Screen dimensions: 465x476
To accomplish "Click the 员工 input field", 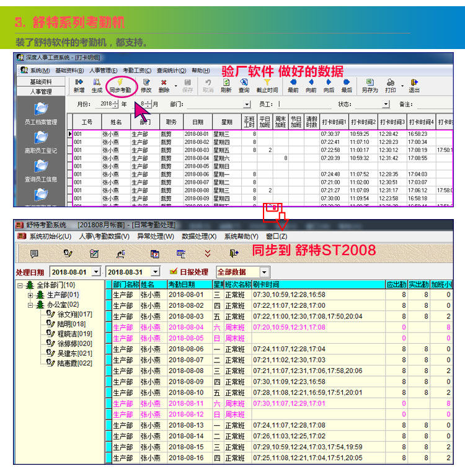I will [304, 104].
